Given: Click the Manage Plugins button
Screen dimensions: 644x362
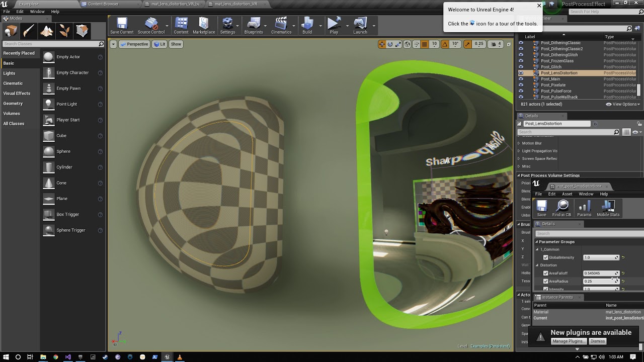Looking at the screenshot, I should [x=568, y=341].
